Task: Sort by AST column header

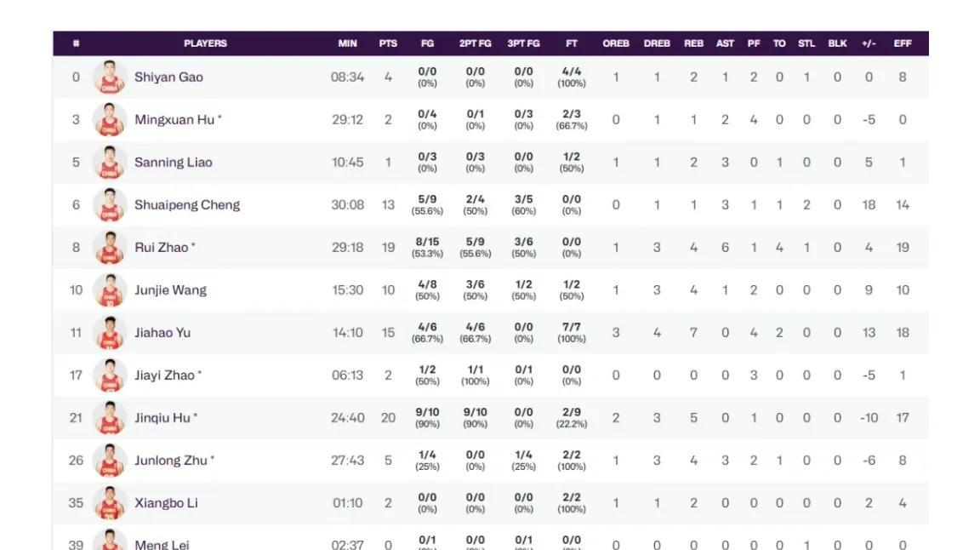Action: pos(725,43)
